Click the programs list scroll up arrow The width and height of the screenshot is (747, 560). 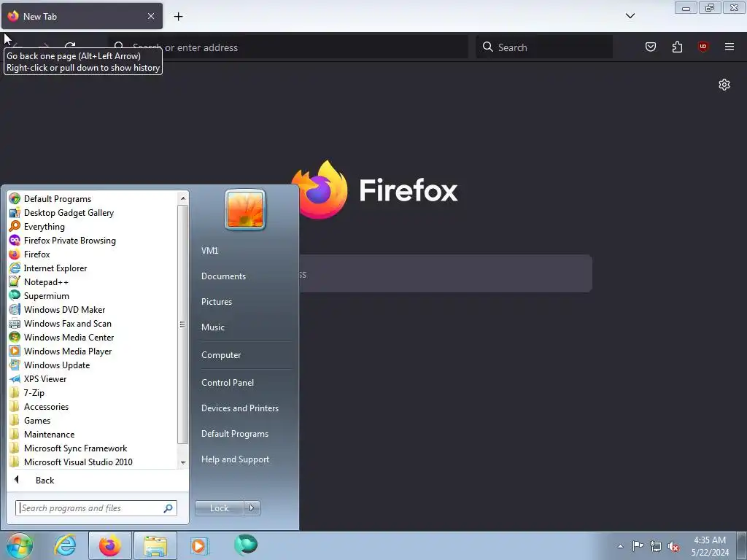(x=183, y=198)
